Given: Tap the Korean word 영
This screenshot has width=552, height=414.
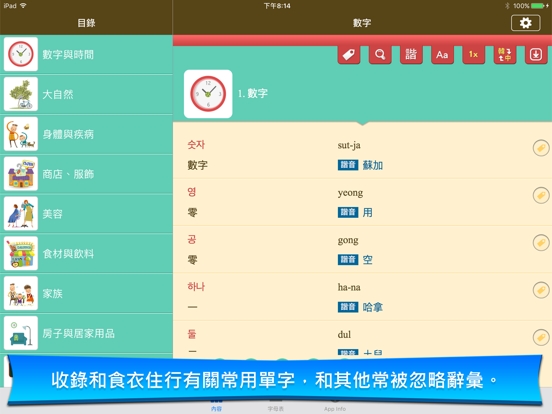Looking at the screenshot, I should 192,192.
